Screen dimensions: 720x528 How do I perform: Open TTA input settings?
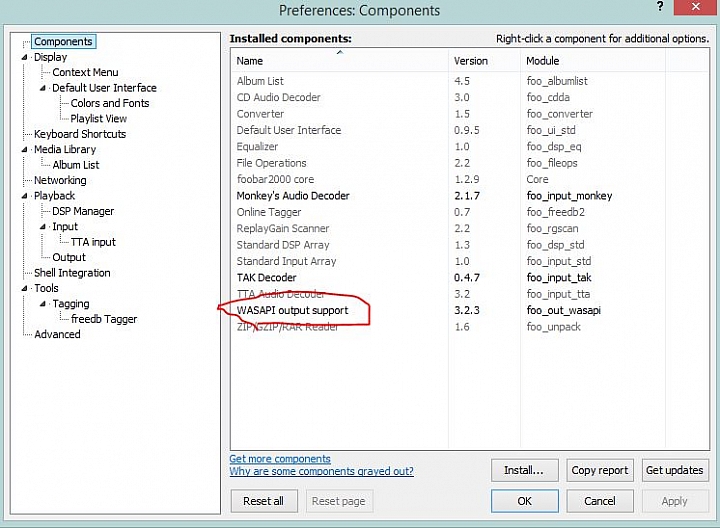pos(93,242)
